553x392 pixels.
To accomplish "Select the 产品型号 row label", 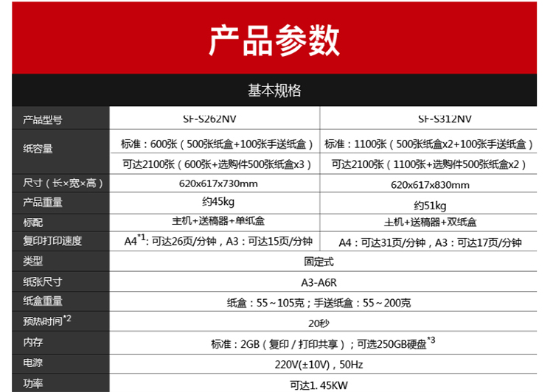I will [43, 119].
